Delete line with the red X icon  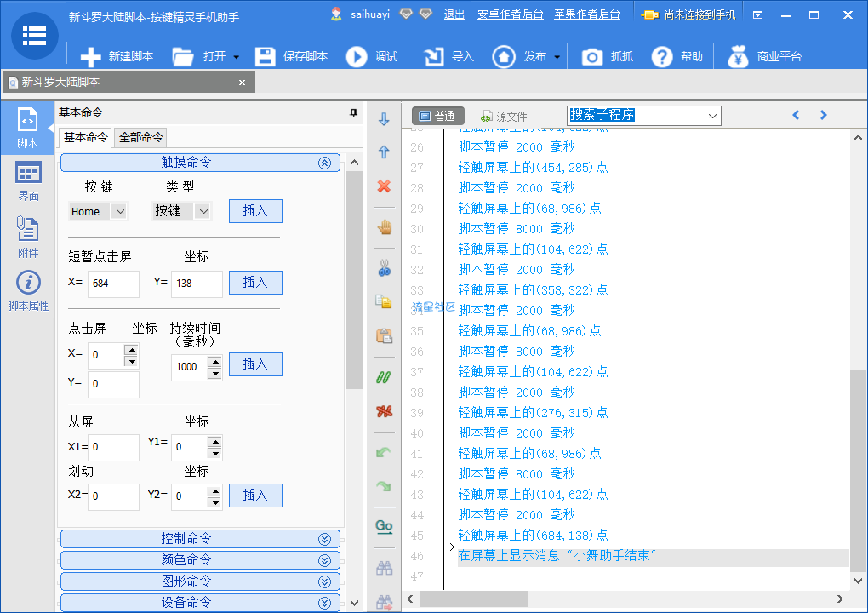(384, 186)
